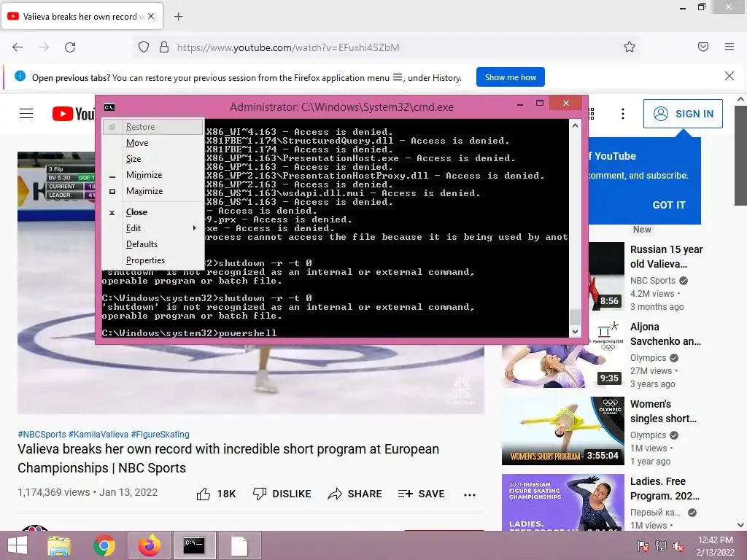Open the more actions ellipsis below video
Image resolution: width=747 pixels, height=560 pixels.
(470, 495)
